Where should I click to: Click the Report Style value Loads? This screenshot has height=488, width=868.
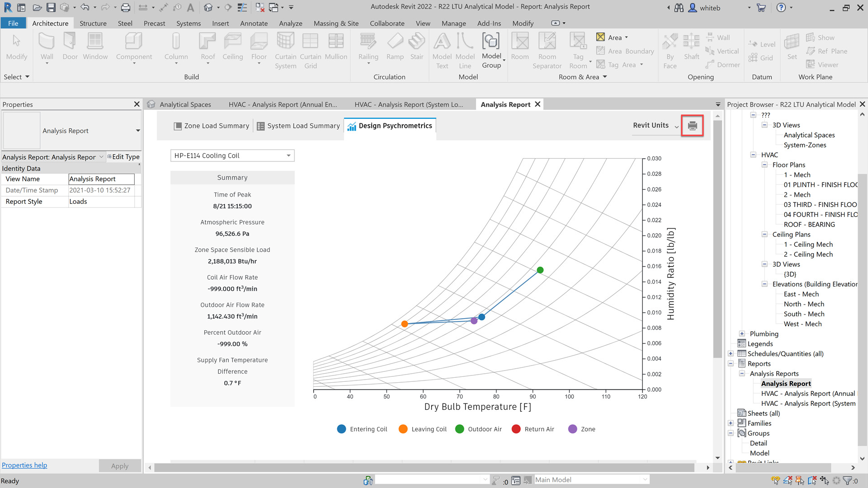tap(101, 202)
